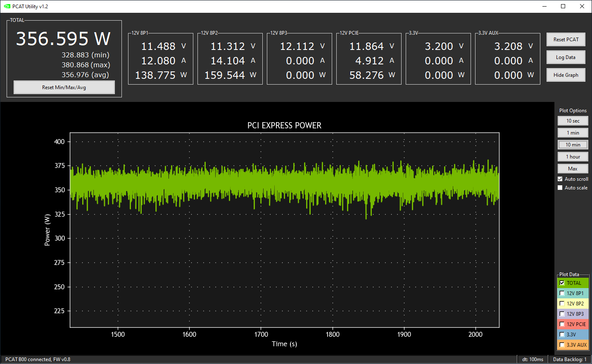Click the PCAT app icon in title bar

click(7, 6)
